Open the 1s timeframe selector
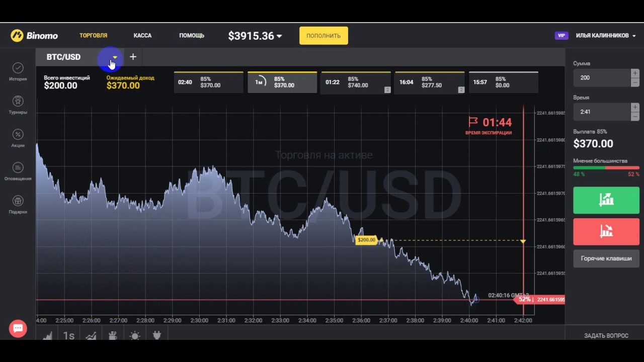The height and width of the screenshot is (362, 644). point(68,335)
